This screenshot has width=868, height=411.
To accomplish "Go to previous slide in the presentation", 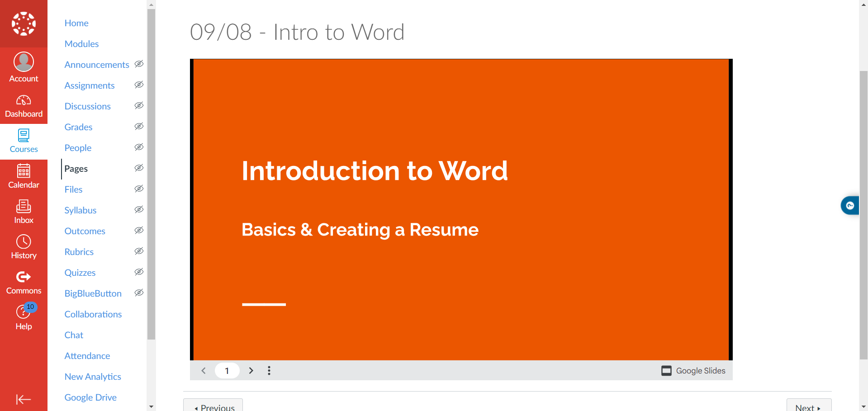I will click(x=204, y=371).
